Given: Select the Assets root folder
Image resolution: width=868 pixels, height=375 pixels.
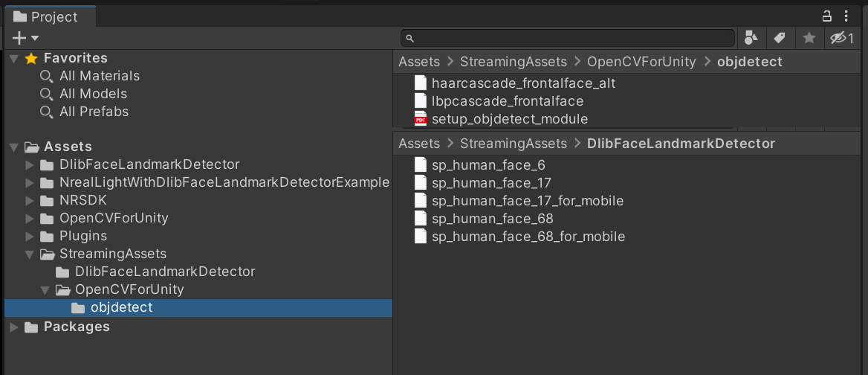Looking at the screenshot, I should pyautogui.click(x=68, y=147).
